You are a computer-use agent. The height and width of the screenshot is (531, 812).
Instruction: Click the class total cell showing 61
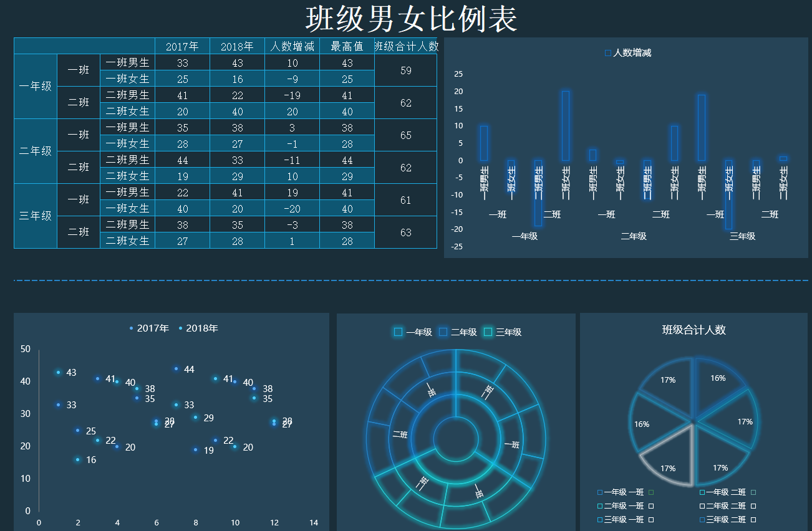point(406,200)
